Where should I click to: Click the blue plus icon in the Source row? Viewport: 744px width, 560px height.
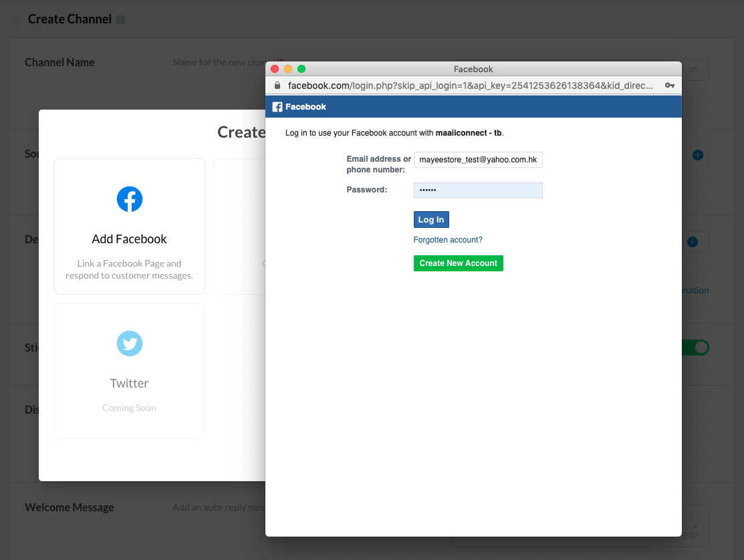[697, 155]
